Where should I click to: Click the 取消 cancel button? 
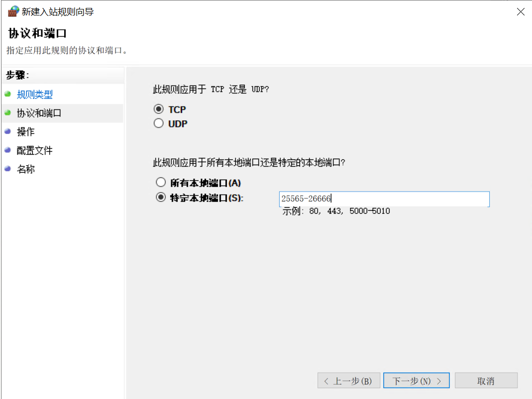(x=486, y=381)
